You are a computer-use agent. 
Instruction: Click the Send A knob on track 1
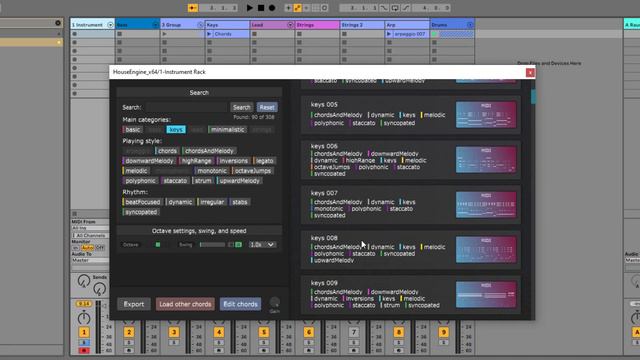click(84, 281)
